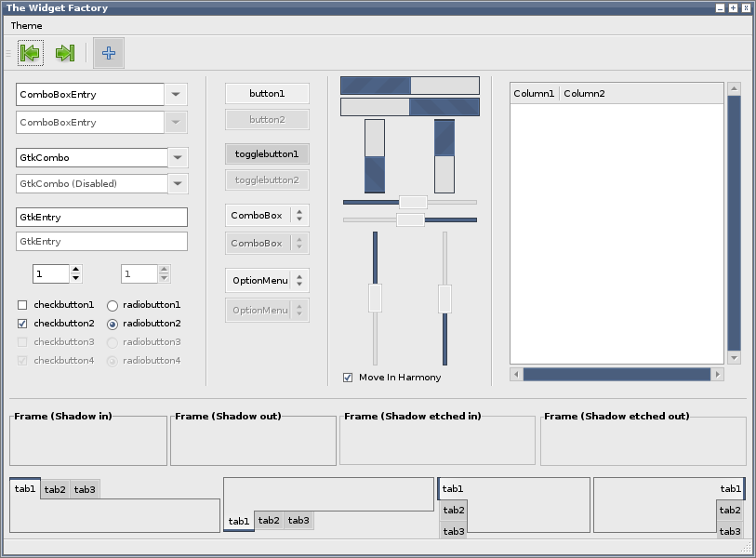Click the top horizontal progress bar
This screenshot has width=756, height=558.
tap(410, 86)
